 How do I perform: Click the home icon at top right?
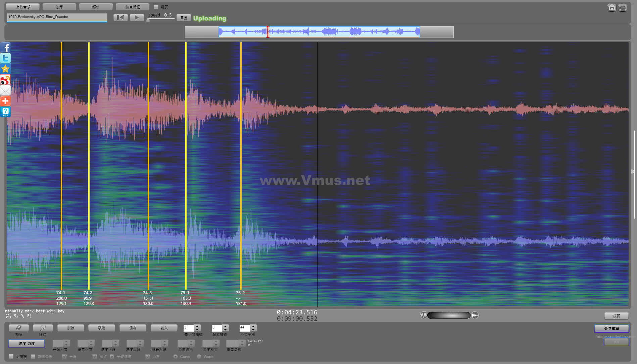[611, 7]
